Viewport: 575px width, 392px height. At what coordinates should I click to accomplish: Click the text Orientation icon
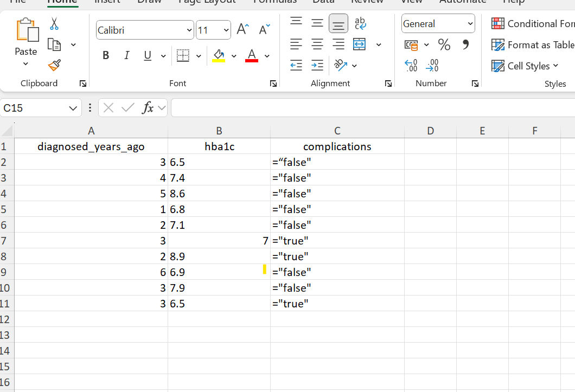coord(341,65)
